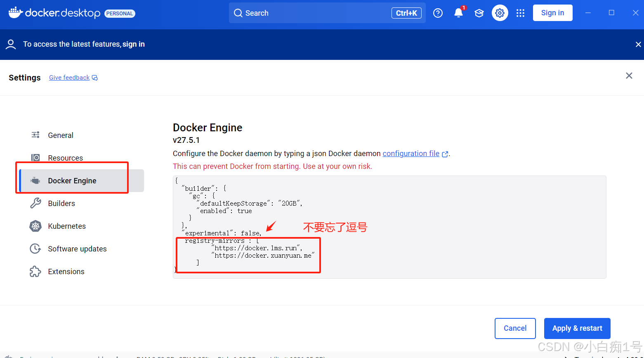Open the Kubernetes settings tab
This screenshot has height=358, width=644.
click(x=81, y=226)
